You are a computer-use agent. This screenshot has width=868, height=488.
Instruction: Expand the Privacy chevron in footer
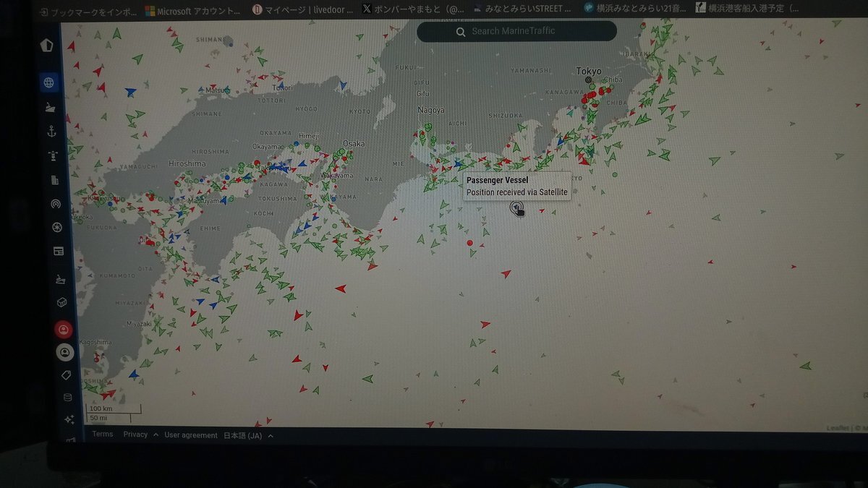[x=156, y=435]
